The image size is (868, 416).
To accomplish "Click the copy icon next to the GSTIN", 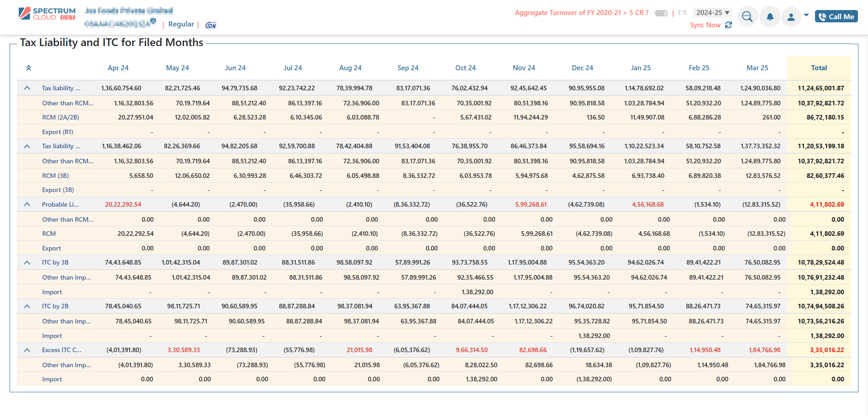I will click(x=153, y=20).
